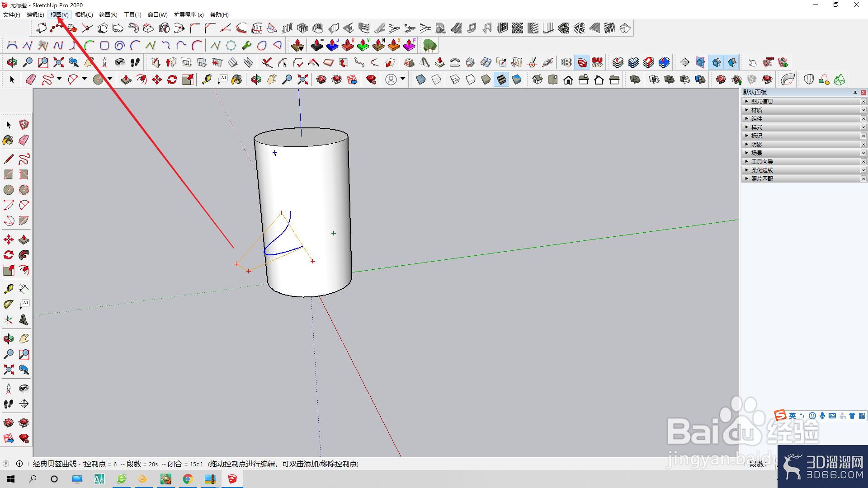Choose the Dimensions tool
Viewport: 868px width, 488px height.
pos(24,289)
